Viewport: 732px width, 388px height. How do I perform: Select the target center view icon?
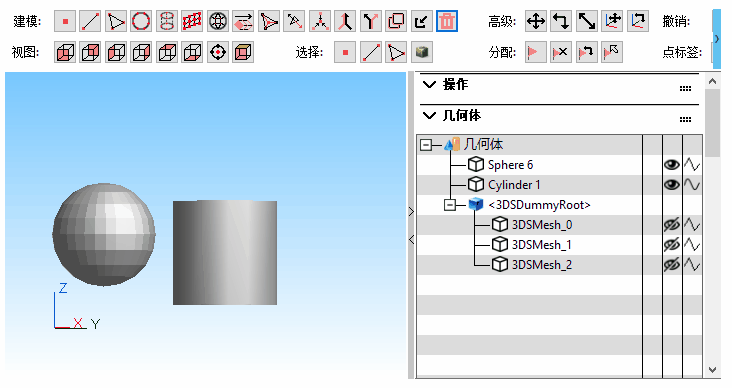coord(218,52)
